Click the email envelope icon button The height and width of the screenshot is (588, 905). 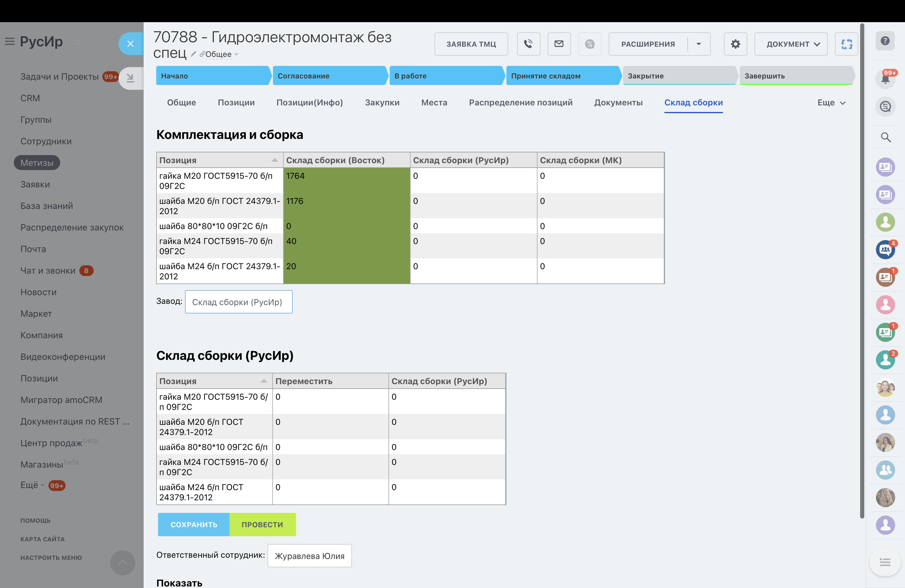[x=558, y=44]
